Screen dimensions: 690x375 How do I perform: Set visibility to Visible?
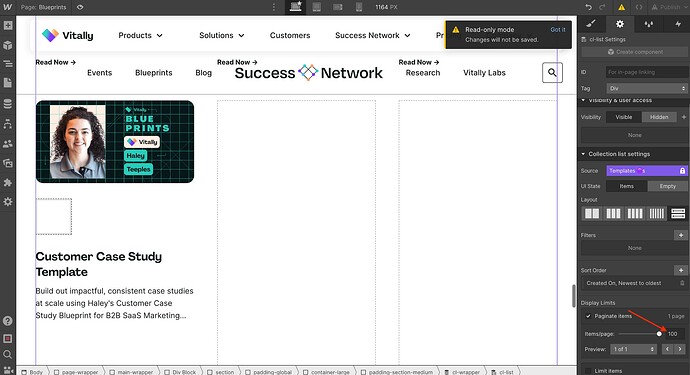pos(624,117)
